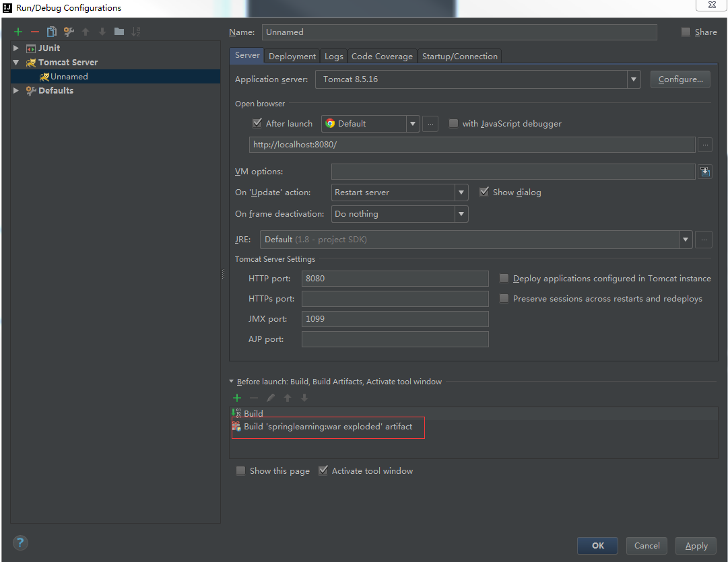This screenshot has width=728, height=562.
Task: Toggle Preserve sessions across restarts and redeploys
Action: pos(504,298)
